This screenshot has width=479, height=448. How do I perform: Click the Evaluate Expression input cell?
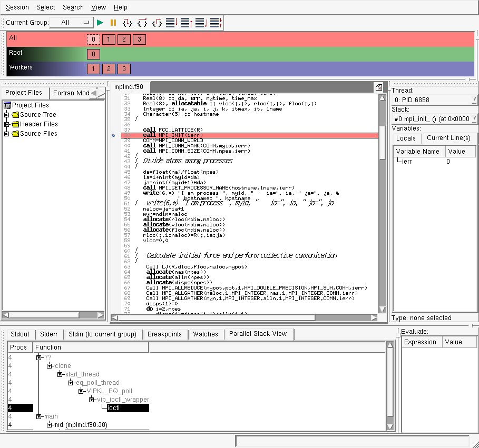pos(419,354)
